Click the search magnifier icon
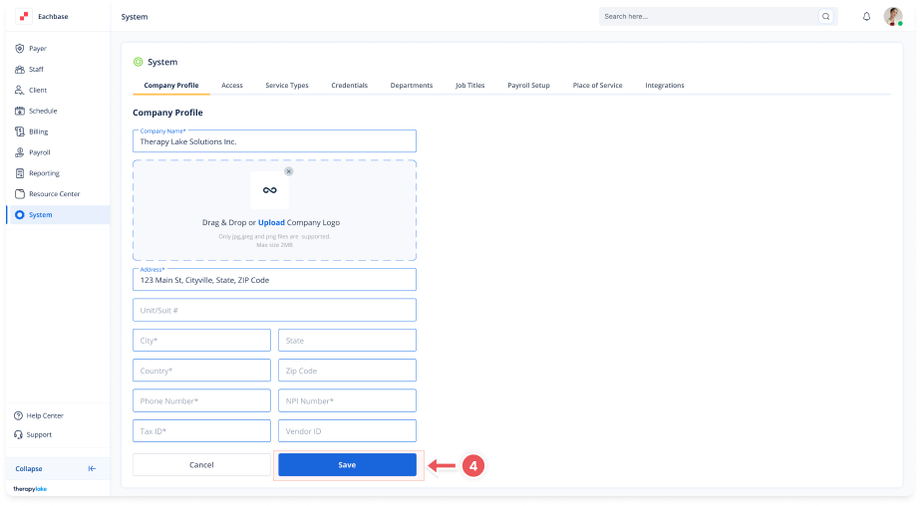 point(826,16)
